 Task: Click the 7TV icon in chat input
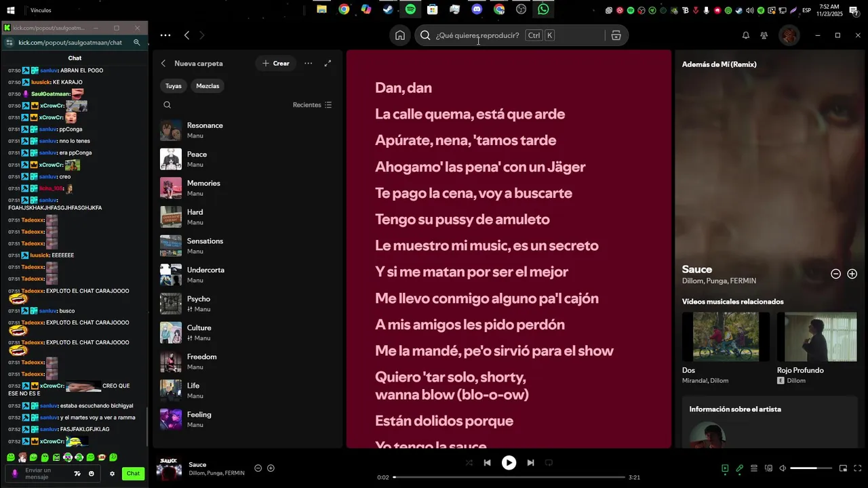(77, 474)
